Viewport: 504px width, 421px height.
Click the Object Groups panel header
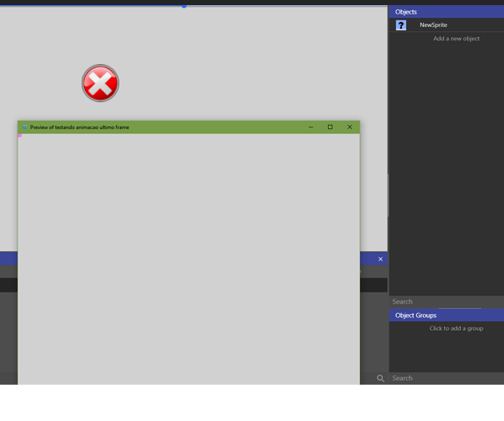click(x=447, y=316)
